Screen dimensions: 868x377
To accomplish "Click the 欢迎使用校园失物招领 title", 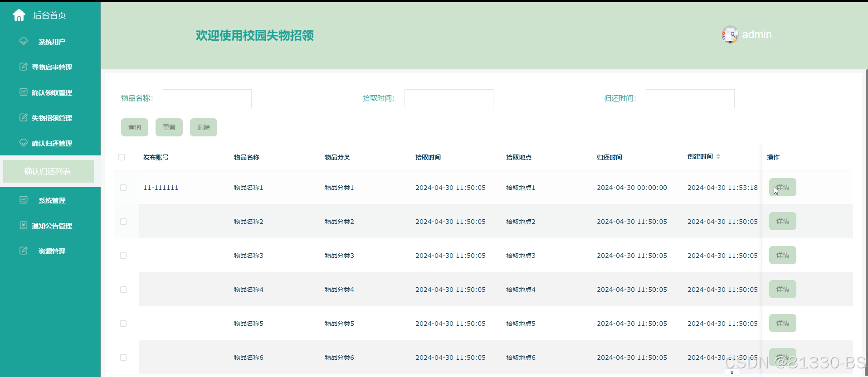I will [255, 35].
